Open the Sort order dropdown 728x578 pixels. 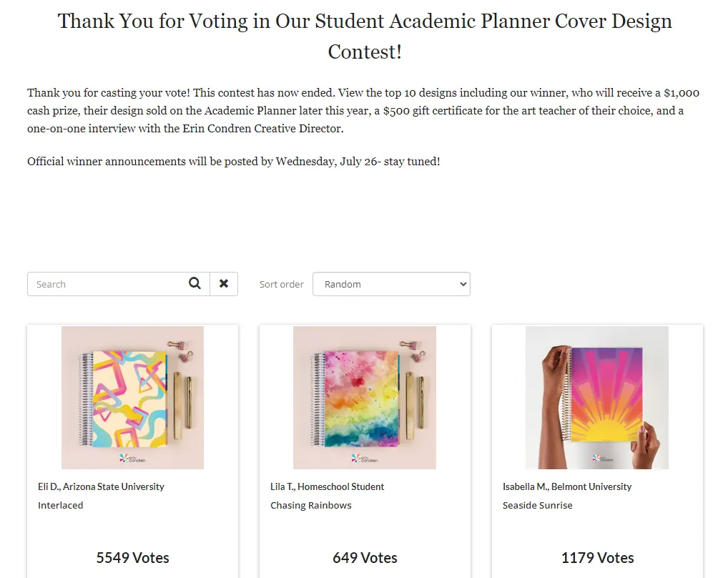click(x=391, y=284)
